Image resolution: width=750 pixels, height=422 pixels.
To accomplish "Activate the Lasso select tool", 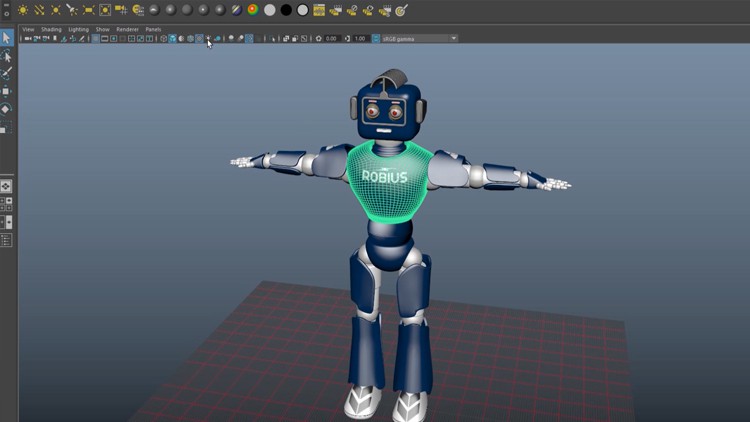I will (7, 56).
